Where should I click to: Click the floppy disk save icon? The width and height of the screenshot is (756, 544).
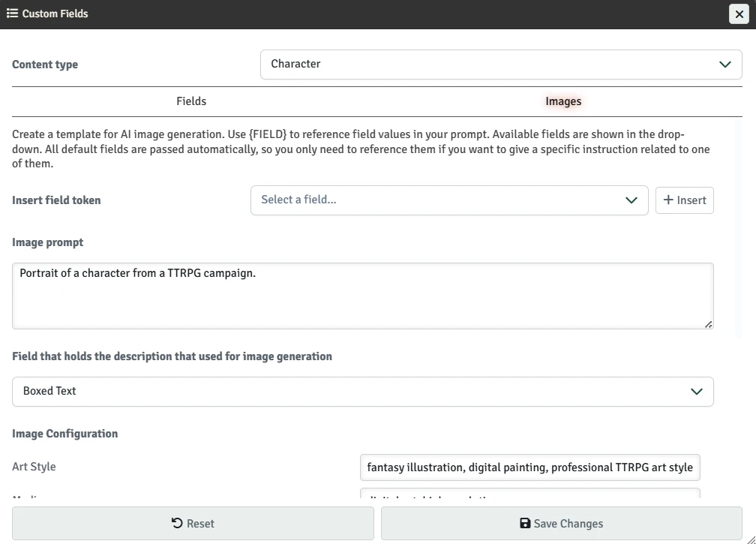click(x=525, y=524)
